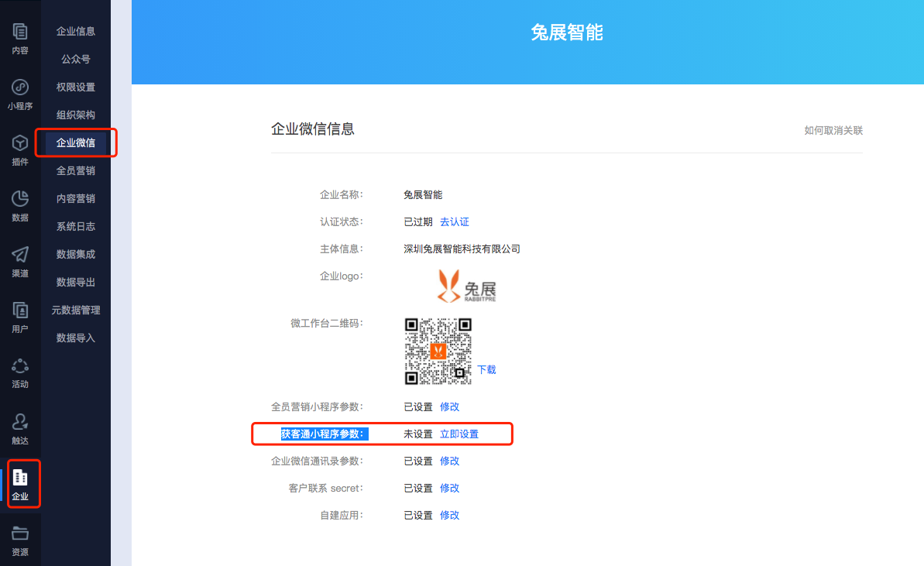Click the 认证状态 label
The height and width of the screenshot is (566, 924).
tap(342, 222)
